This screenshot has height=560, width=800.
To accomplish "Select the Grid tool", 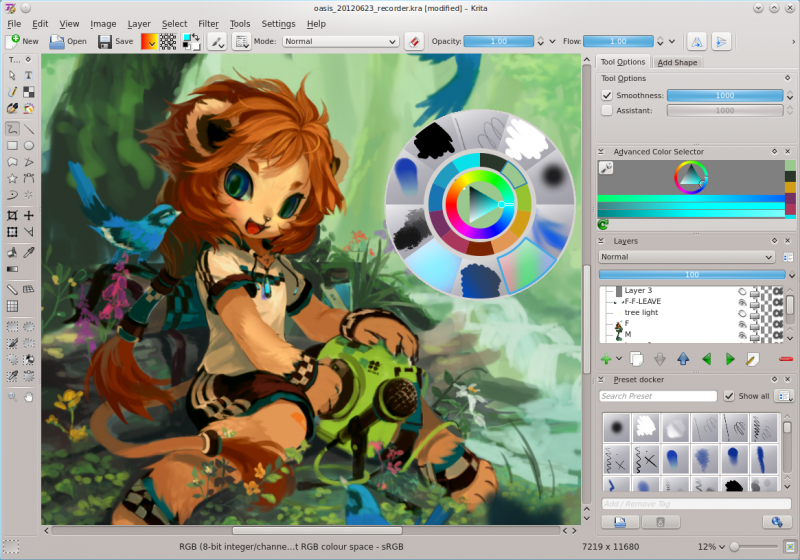I will (12, 306).
